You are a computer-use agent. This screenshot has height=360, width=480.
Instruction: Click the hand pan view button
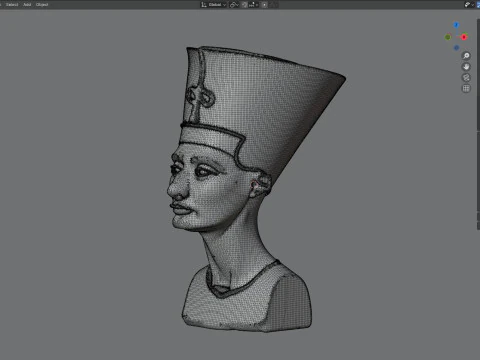click(466, 67)
